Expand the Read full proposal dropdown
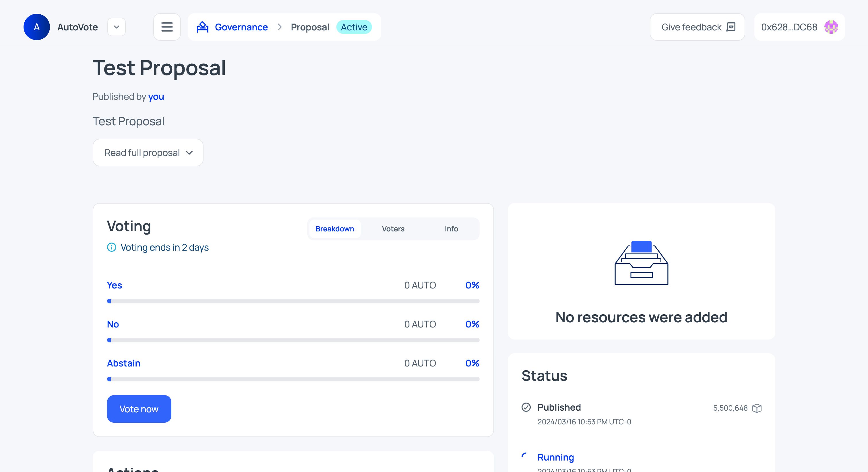This screenshot has width=868, height=472. point(148,152)
